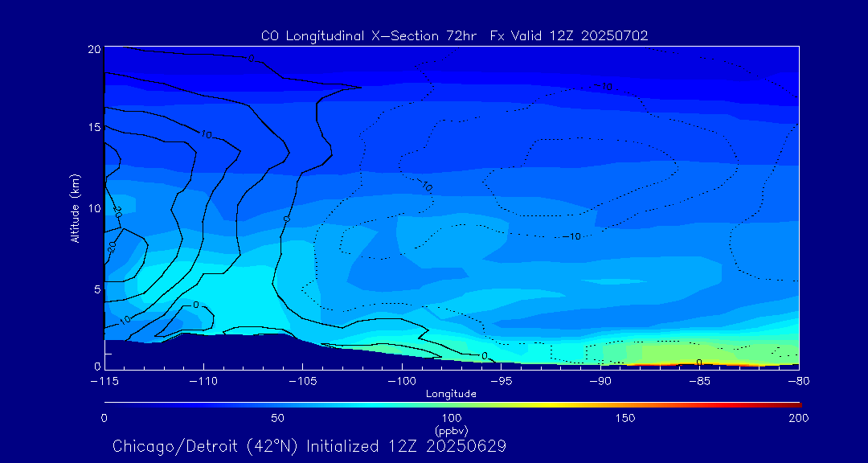Screen dimensions: 868x463
Task: Select longitude tick label "-115"
Action: tap(104, 381)
